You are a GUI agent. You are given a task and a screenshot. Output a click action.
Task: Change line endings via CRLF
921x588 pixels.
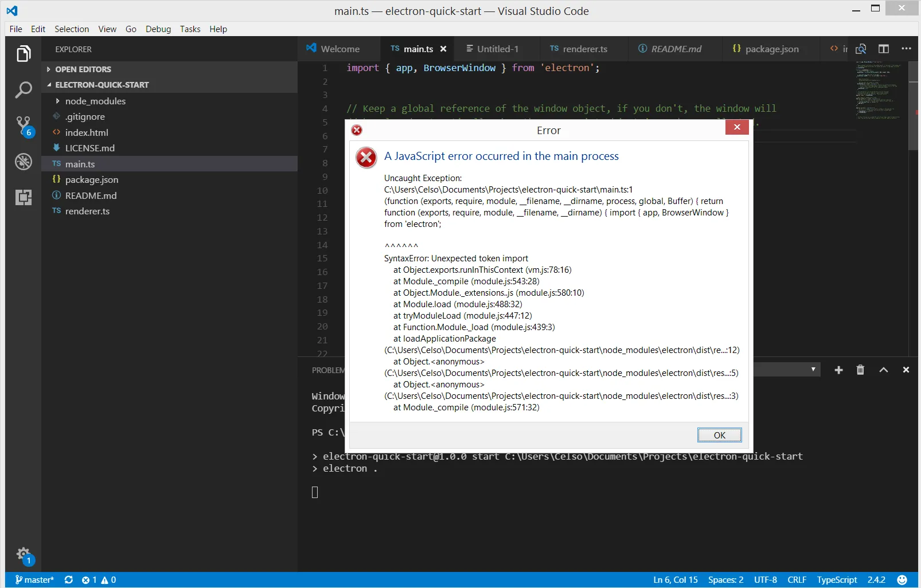pos(797,580)
